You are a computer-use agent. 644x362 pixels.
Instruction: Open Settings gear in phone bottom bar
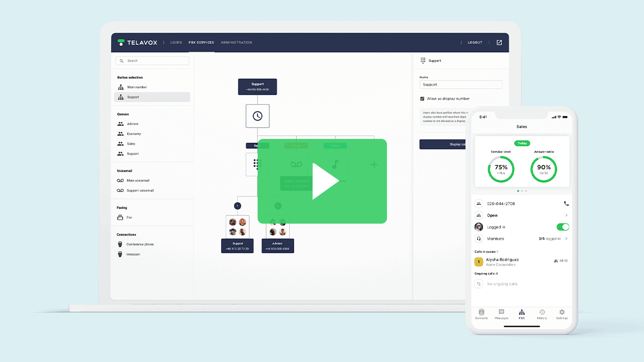point(562,314)
